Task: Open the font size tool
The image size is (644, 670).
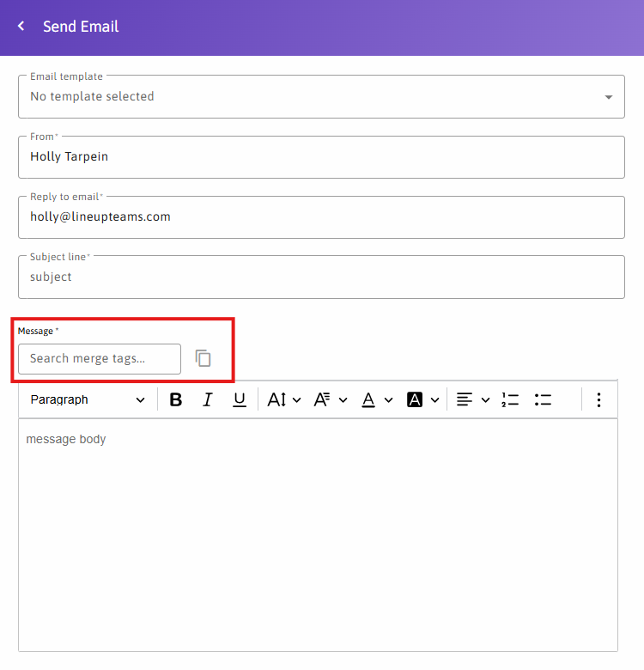Action: [276, 400]
